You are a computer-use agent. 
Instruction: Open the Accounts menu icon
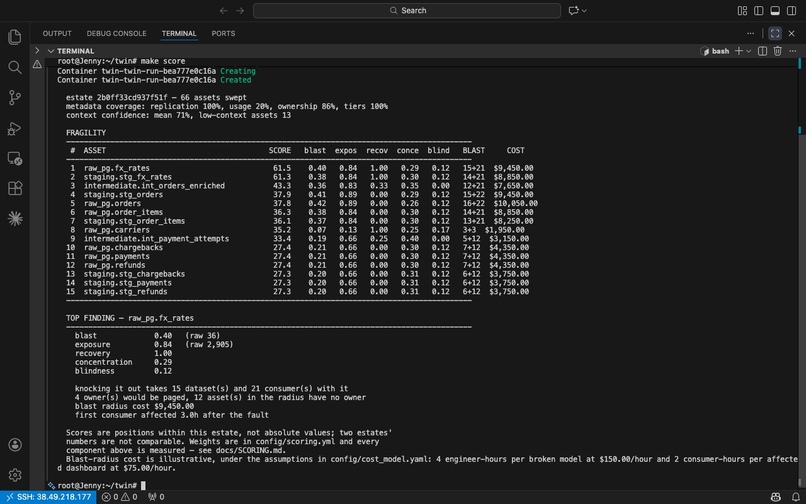pyautogui.click(x=15, y=445)
